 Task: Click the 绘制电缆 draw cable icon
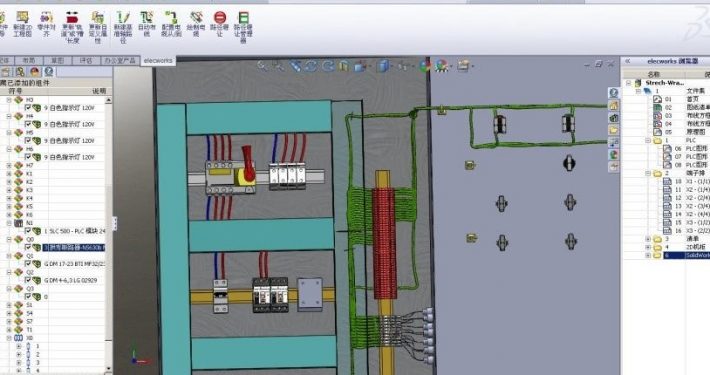pyautogui.click(x=196, y=24)
